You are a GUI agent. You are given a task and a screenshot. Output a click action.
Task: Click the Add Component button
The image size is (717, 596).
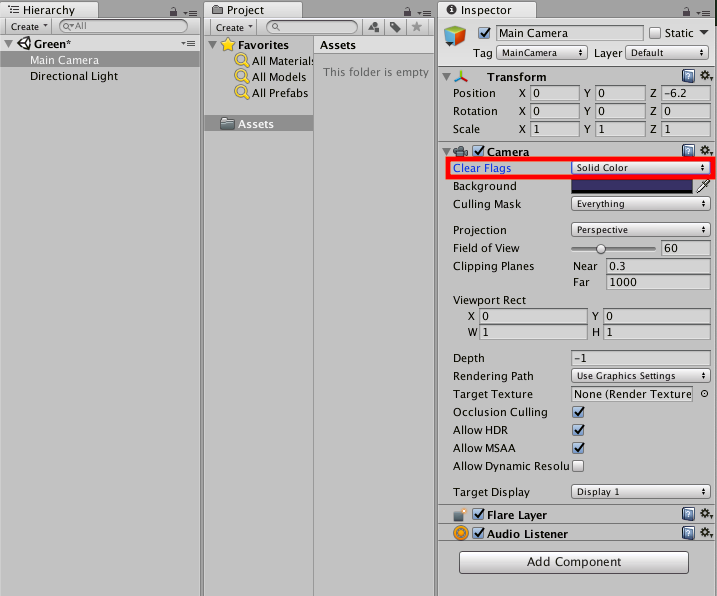click(574, 562)
